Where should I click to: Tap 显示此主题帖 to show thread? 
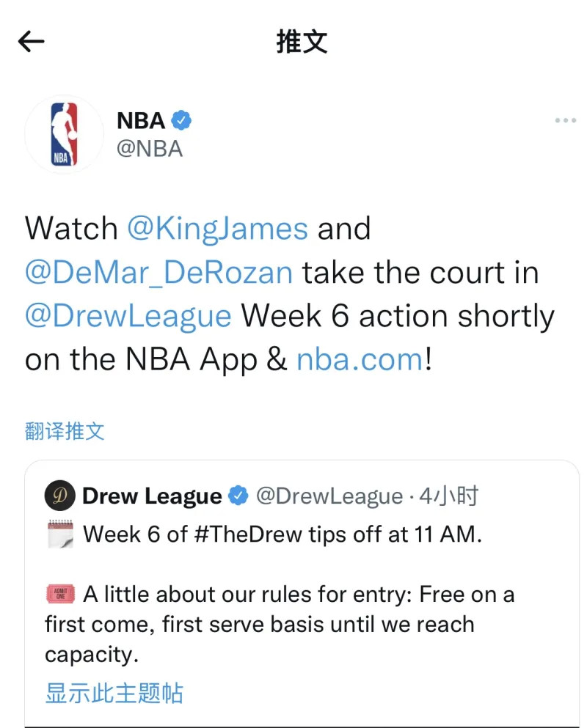114,694
